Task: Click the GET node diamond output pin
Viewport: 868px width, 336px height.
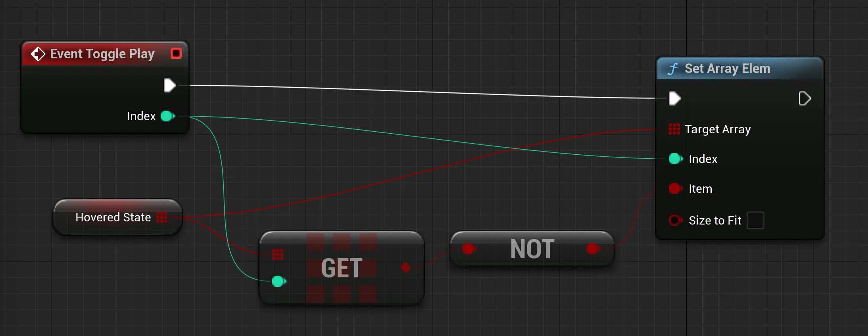Action: click(x=405, y=267)
